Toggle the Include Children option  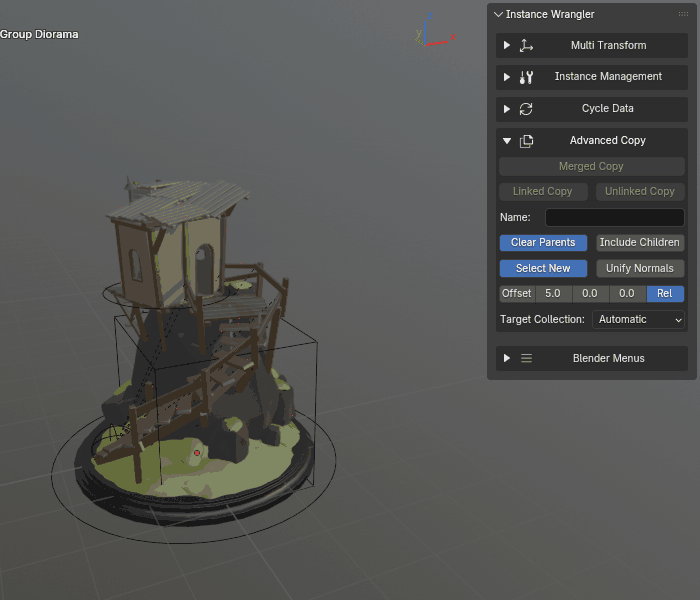tap(640, 242)
